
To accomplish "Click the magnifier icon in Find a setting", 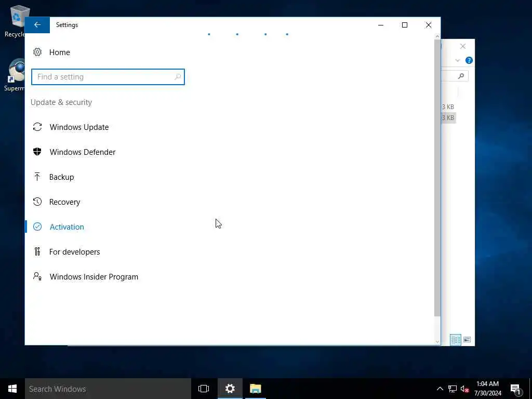I will [178, 77].
